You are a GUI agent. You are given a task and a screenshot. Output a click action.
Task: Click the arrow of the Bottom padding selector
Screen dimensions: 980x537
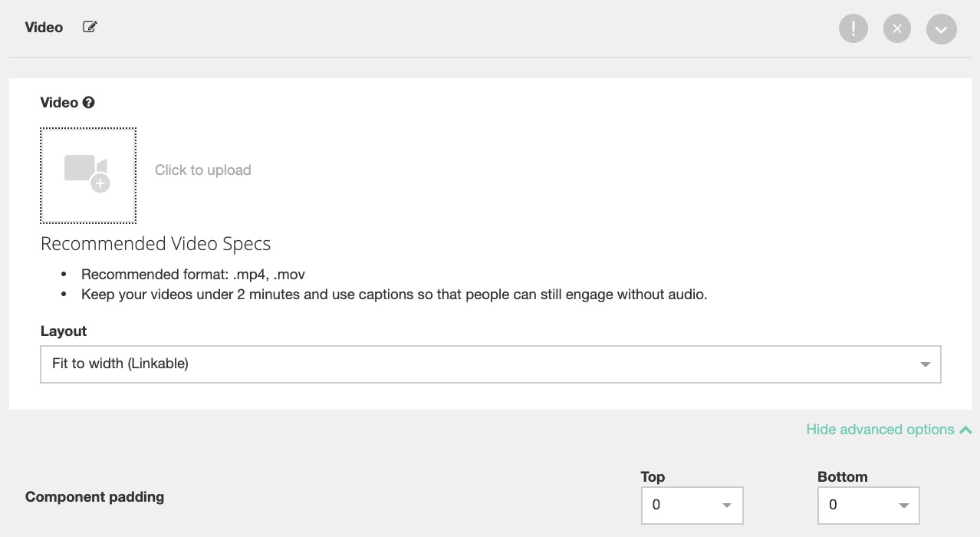(x=903, y=506)
